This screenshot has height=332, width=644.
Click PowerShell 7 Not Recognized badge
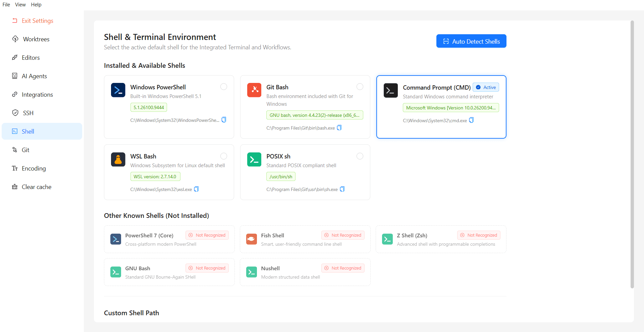click(x=207, y=235)
